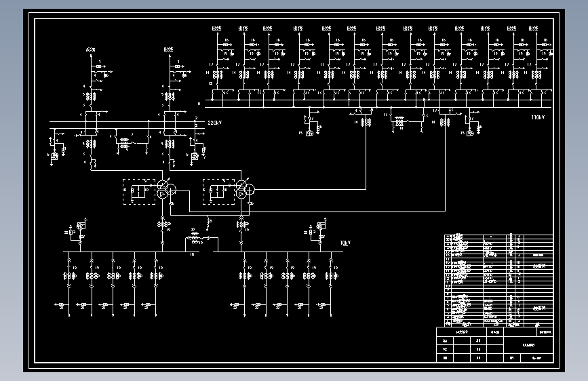The height and width of the screenshot is (381, 588).
Task: Select the left three-winding main transformer symbol
Action: (x=165, y=190)
